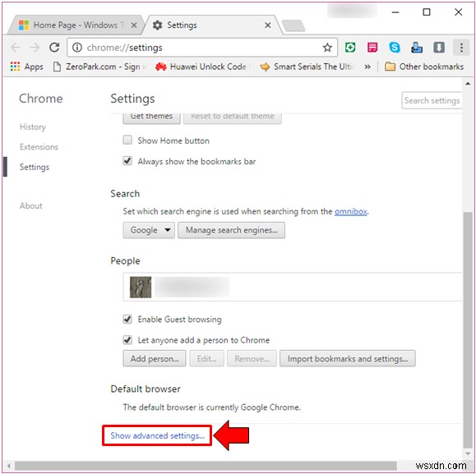The height and width of the screenshot is (474, 476).
Task: Select Settings in the Chrome sidebar
Action: [x=35, y=167]
